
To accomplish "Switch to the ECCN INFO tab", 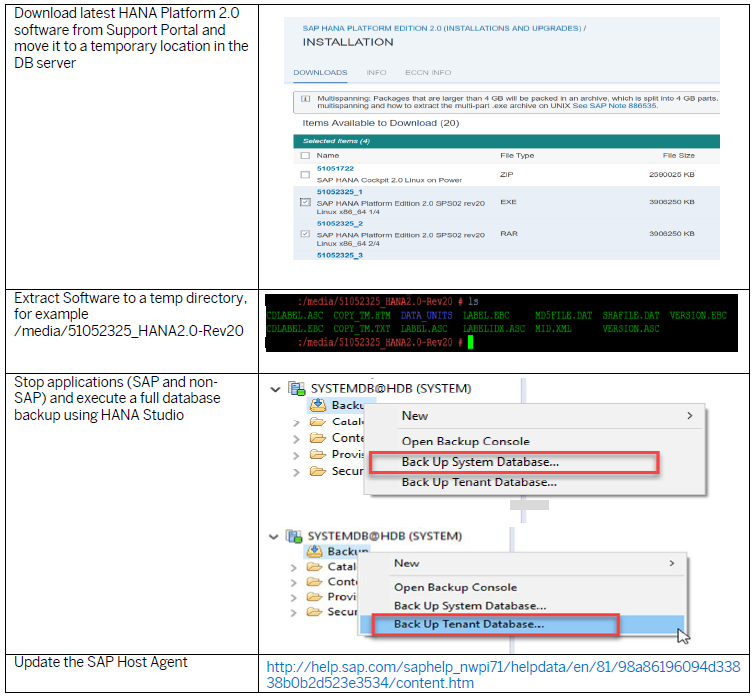I will (x=426, y=72).
